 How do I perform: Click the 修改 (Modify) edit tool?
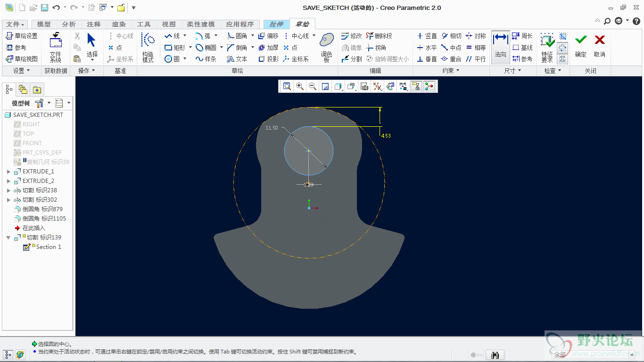pos(352,36)
